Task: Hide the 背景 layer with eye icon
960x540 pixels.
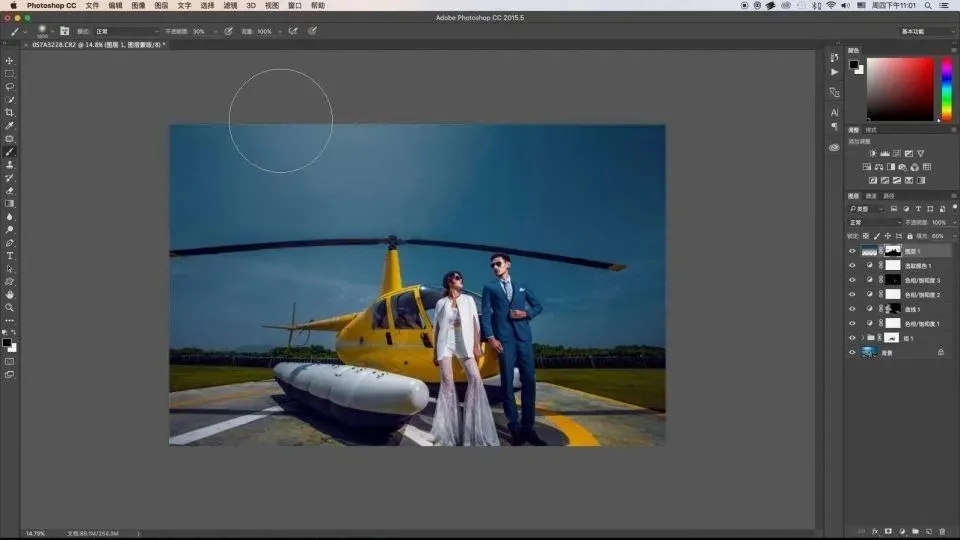Action: (x=852, y=352)
